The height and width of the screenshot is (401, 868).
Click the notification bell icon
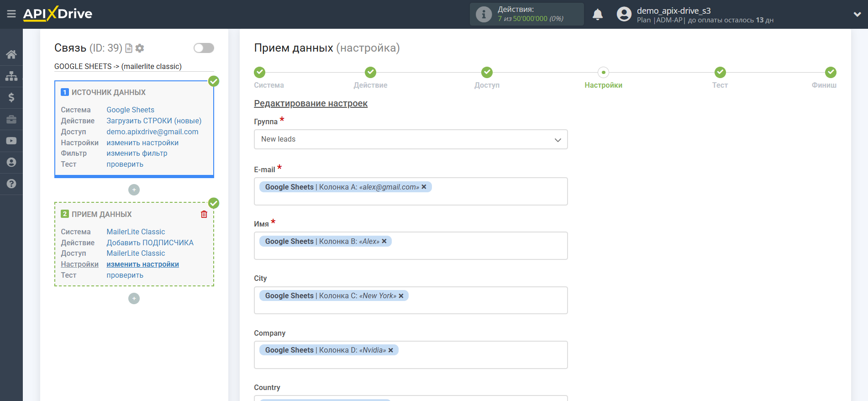[598, 15]
